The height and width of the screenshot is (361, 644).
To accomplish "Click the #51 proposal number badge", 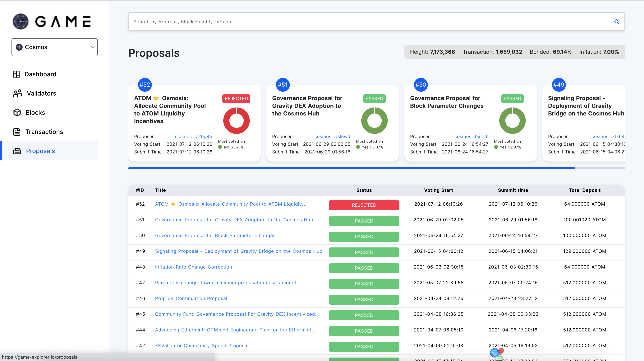I will (x=283, y=85).
